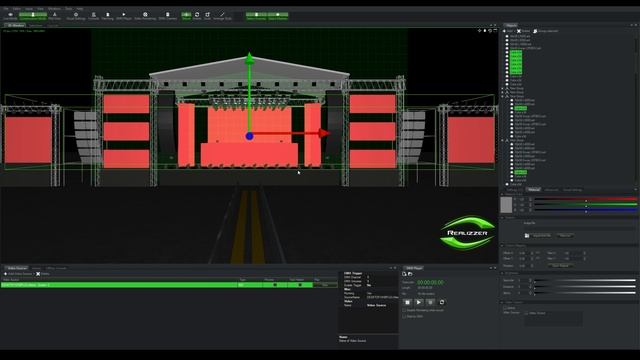Screen dimensions: 640x360
Task: Collapse the texture mapping offset section
Action: click(x=502, y=246)
